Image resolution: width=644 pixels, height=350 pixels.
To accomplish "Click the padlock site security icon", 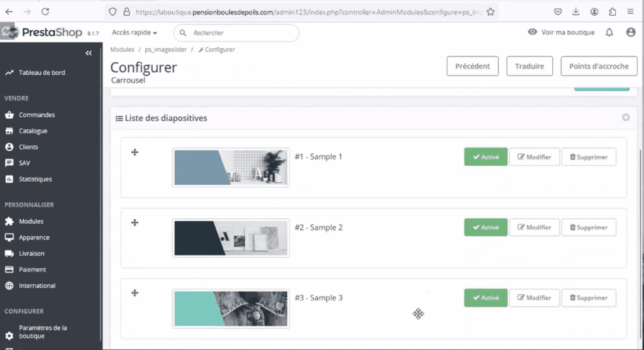I will coord(126,12).
